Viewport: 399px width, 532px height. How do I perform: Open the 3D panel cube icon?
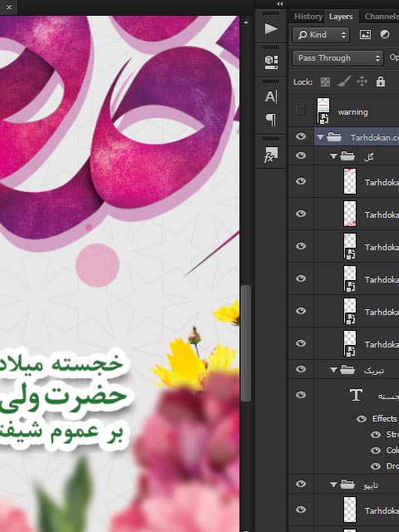271,62
